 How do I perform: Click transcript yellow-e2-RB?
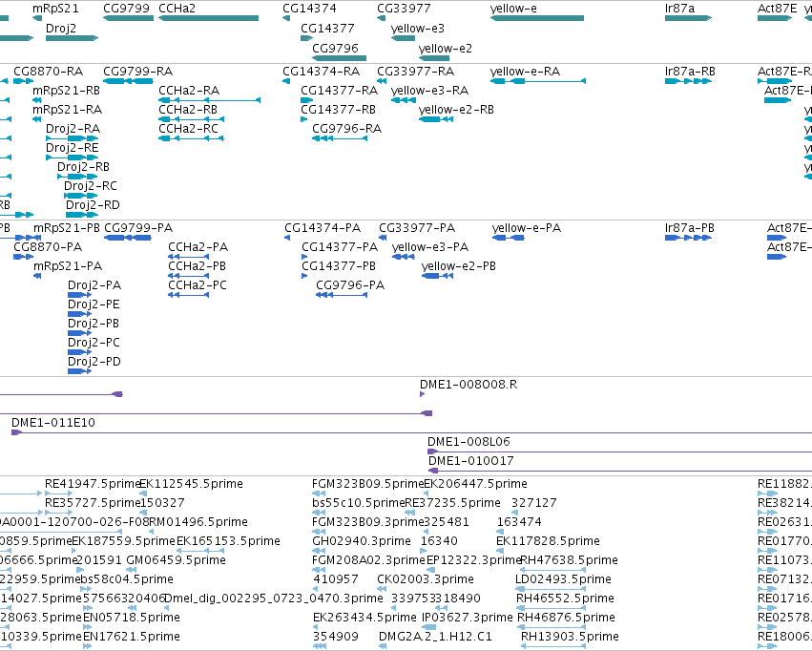(x=436, y=119)
